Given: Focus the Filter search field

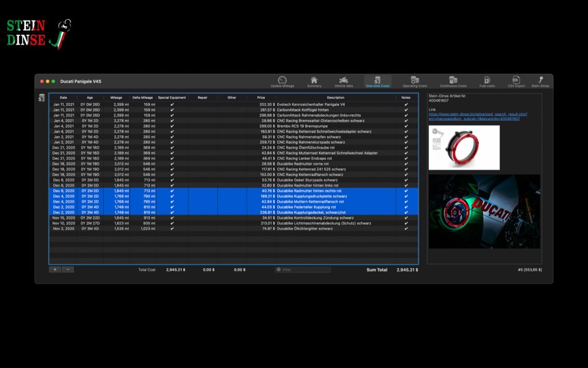Looking at the screenshot, I should pos(303,269).
